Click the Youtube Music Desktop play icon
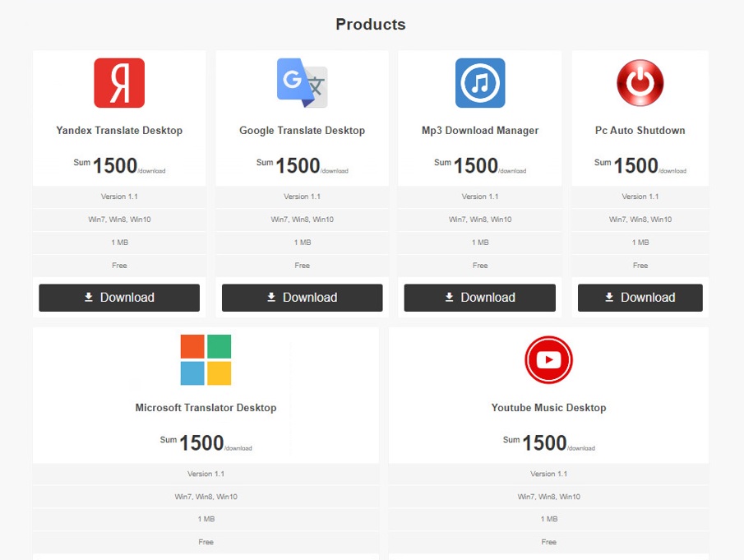The height and width of the screenshot is (560, 744). [548, 359]
